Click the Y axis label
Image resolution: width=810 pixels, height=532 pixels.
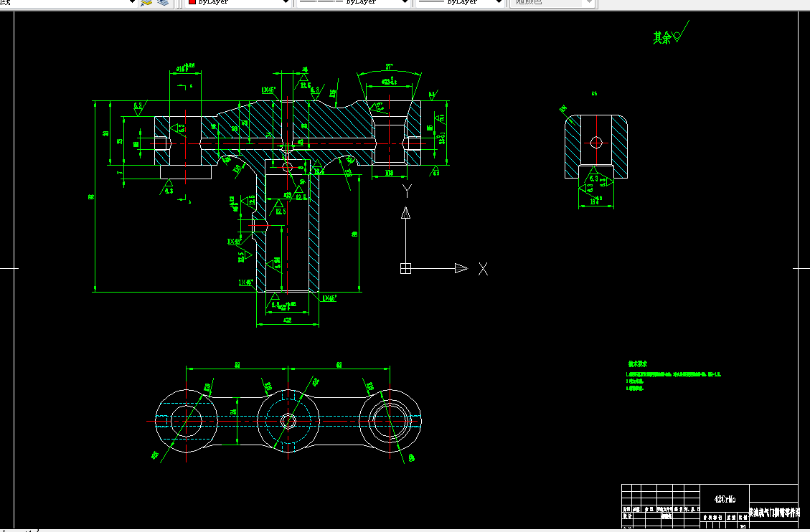407,191
